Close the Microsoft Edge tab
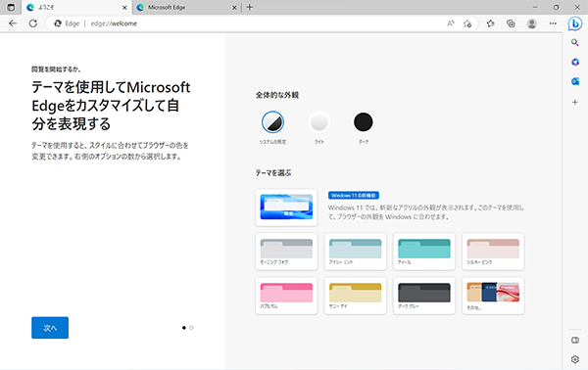The image size is (588, 370). coord(234,8)
